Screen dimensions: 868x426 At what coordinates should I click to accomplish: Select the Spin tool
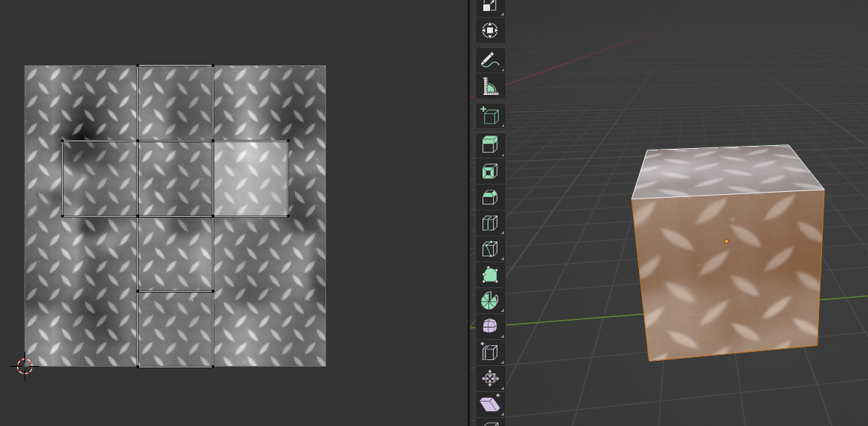click(491, 300)
